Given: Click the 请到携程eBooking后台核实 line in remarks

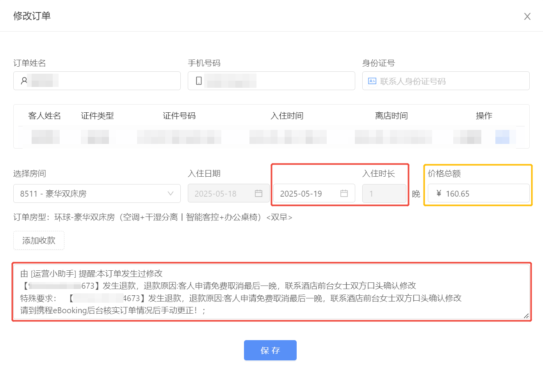Looking at the screenshot, I should [113, 310].
